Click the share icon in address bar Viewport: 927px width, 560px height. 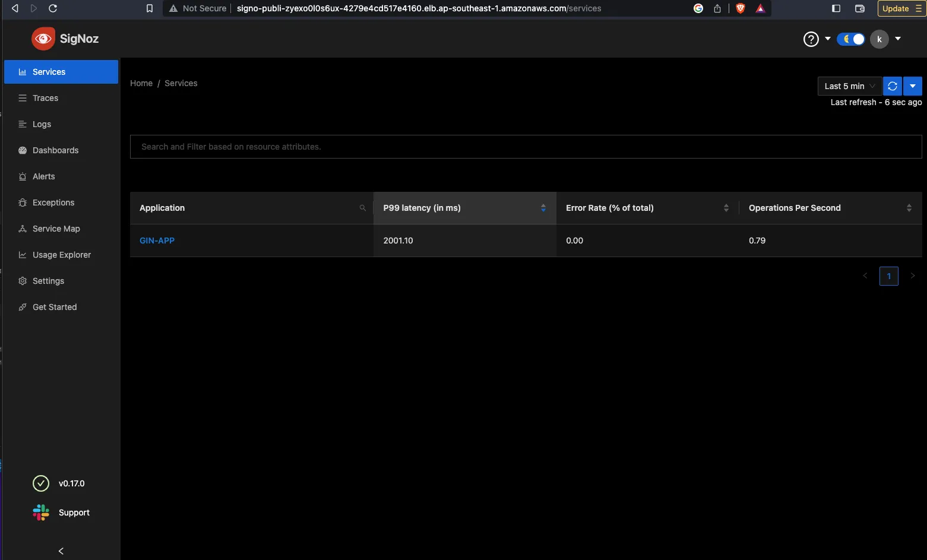[x=717, y=8]
